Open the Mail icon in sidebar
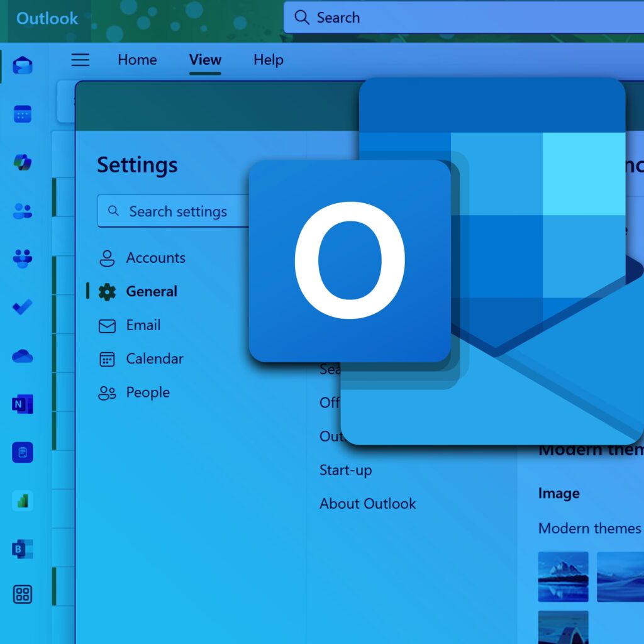The height and width of the screenshot is (644, 644). [23, 65]
